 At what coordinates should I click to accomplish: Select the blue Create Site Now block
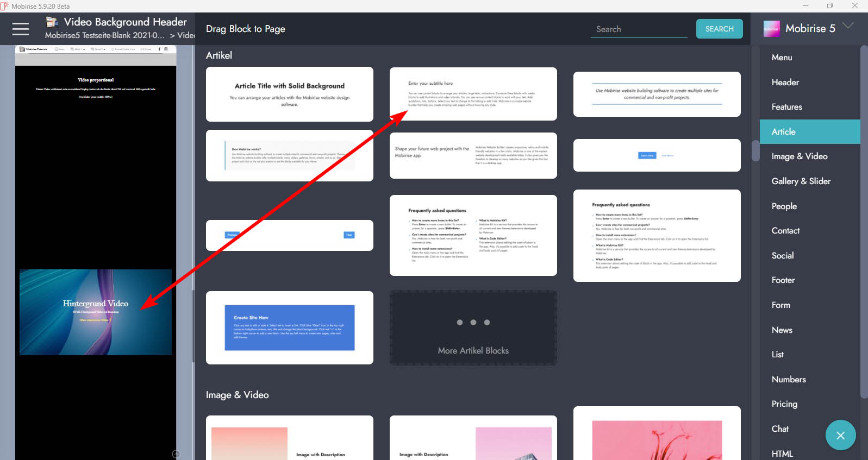290,327
